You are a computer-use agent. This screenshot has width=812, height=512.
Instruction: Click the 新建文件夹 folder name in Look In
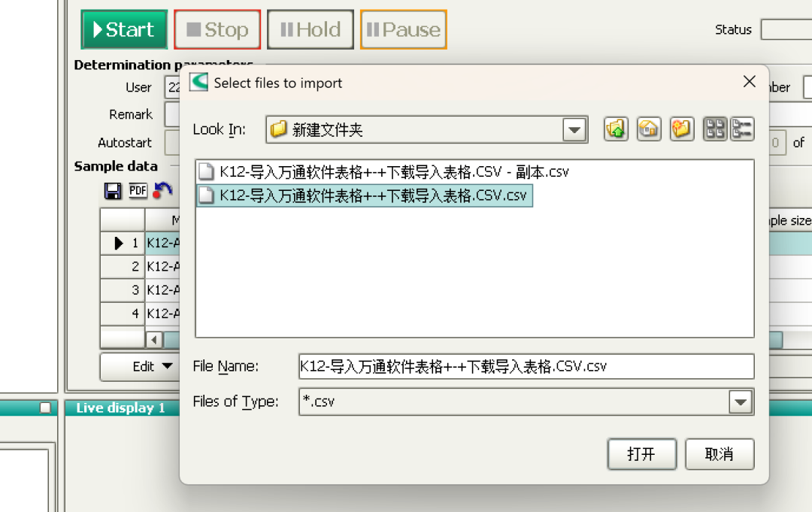point(327,129)
